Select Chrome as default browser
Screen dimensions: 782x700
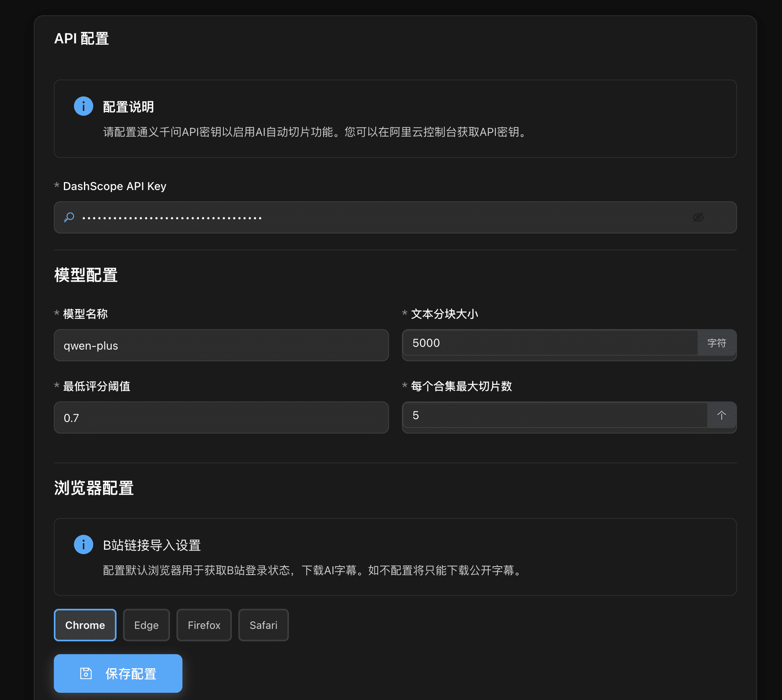(85, 625)
